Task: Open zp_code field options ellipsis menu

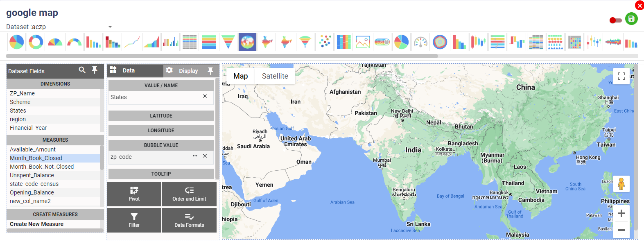Action: pos(195,156)
